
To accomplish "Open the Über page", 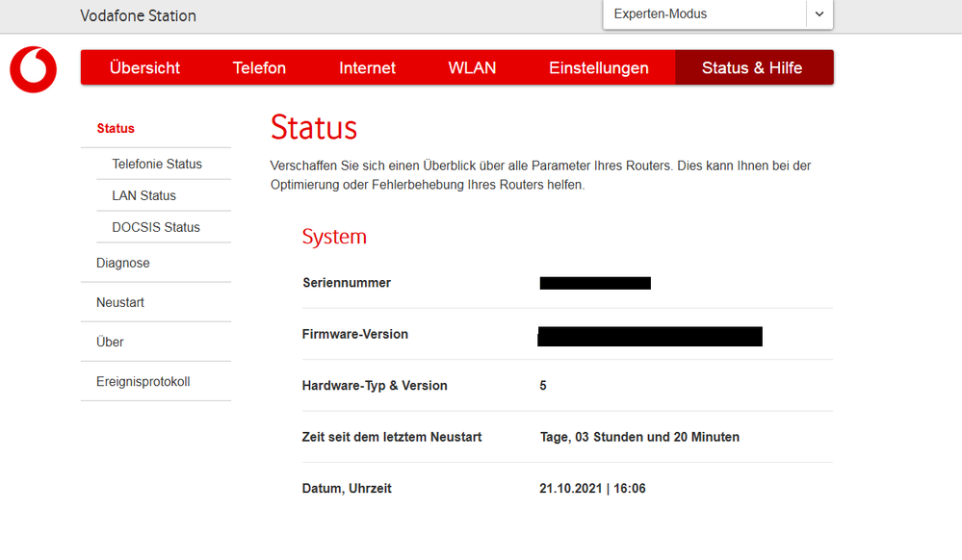I will (110, 342).
